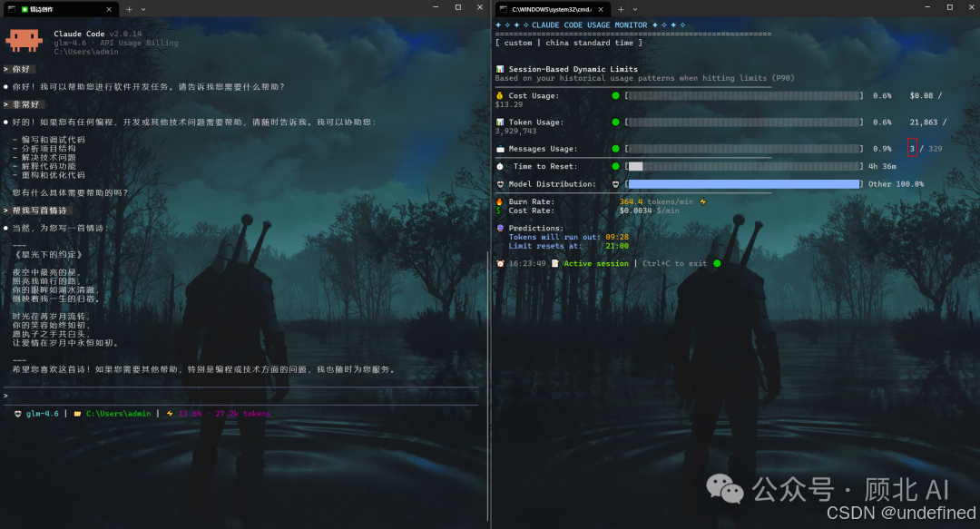Viewport: 980px width, 529px height.
Task: Click the Cost Usage progress bar
Action: pos(744,95)
